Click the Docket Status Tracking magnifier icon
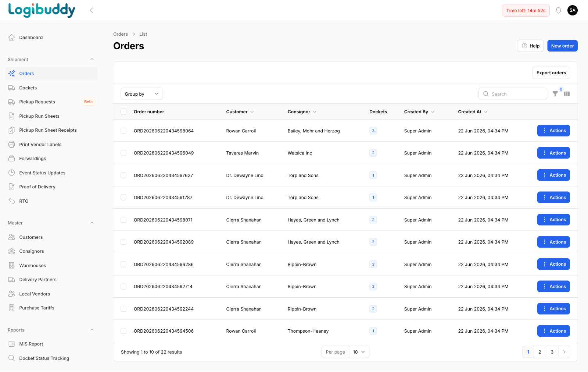The width and height of the screenshot is (588, 372). tap(12, 358)
